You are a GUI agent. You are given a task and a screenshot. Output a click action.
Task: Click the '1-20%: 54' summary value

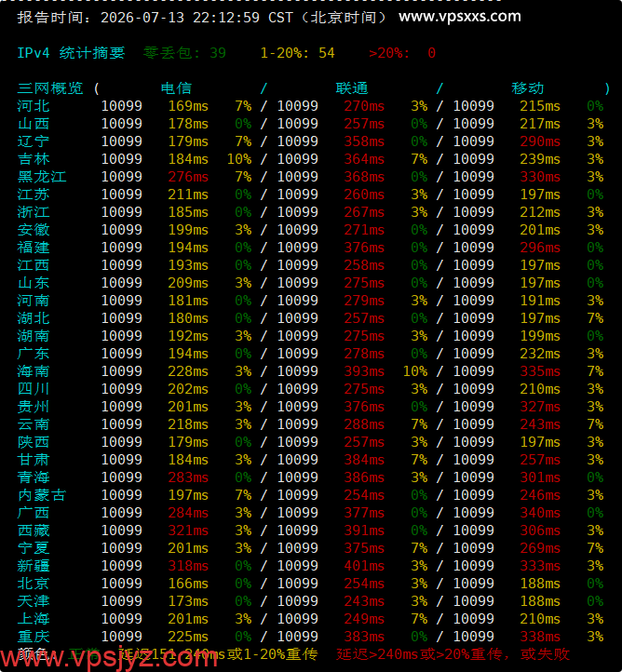click(x=297, y=53)
